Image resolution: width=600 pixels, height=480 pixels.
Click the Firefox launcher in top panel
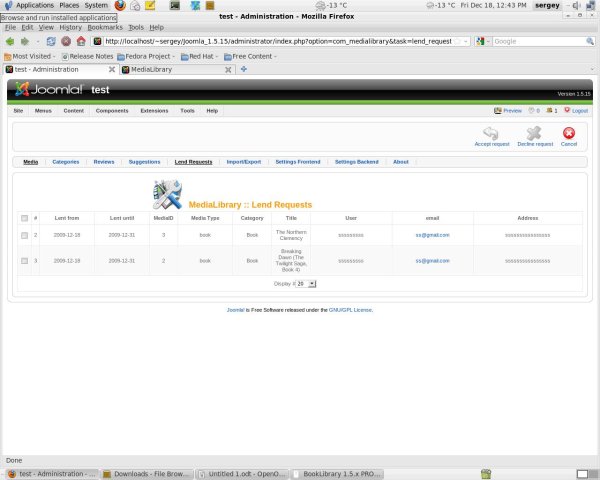[120, 5]
